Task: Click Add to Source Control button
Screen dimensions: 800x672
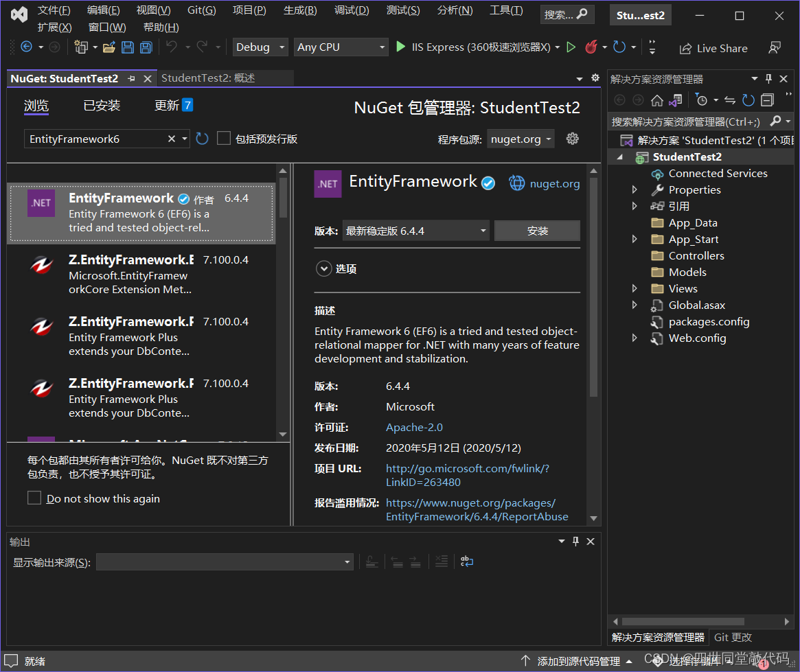Action: [x=577, y=661]
